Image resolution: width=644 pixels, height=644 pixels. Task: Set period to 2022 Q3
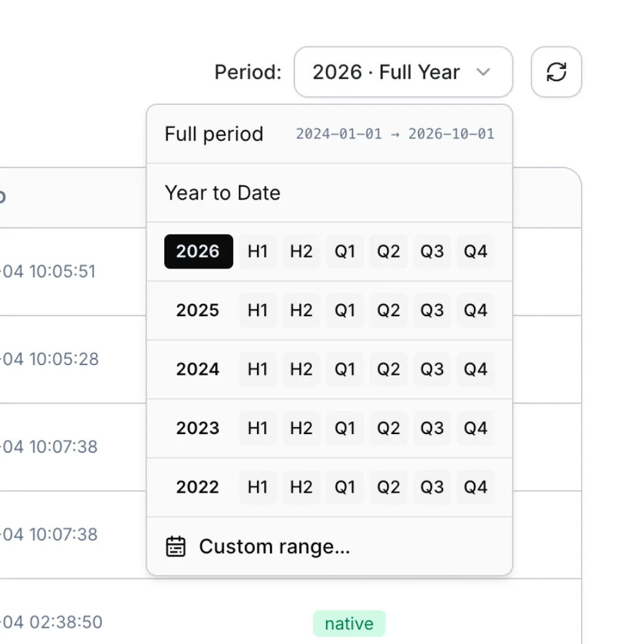click(432, 487)
